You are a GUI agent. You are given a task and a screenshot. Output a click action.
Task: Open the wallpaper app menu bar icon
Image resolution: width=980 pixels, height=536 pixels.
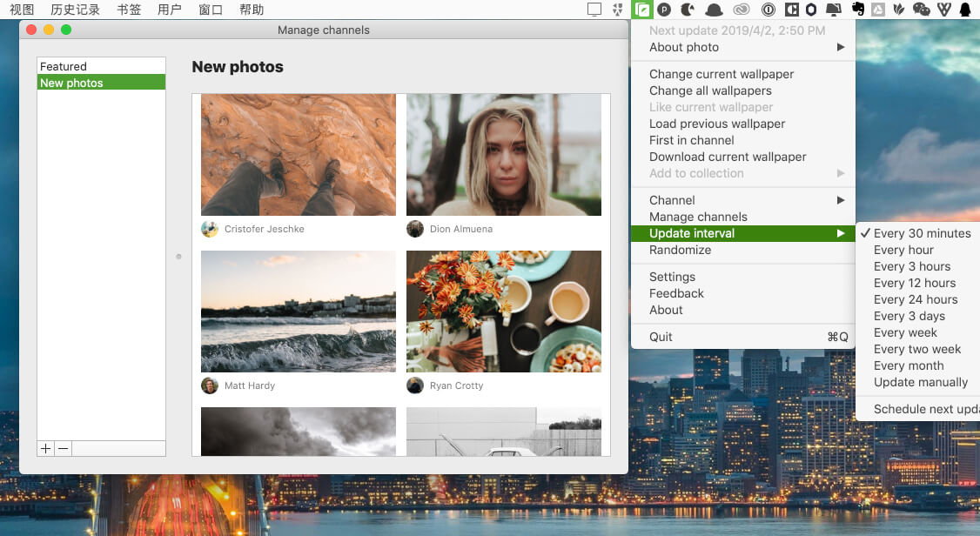tap(642, 10)
